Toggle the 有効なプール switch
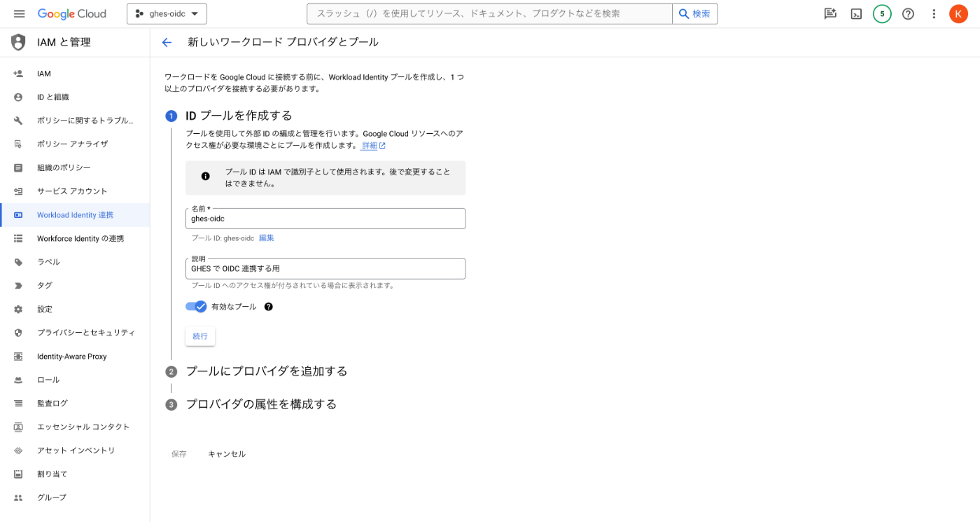 tap(196, 306)
